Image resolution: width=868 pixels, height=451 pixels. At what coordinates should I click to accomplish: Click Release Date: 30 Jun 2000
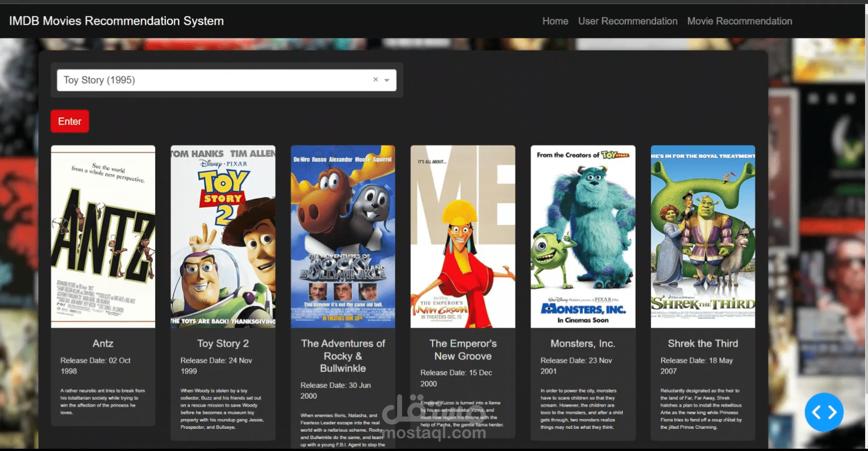pos(335,391)
